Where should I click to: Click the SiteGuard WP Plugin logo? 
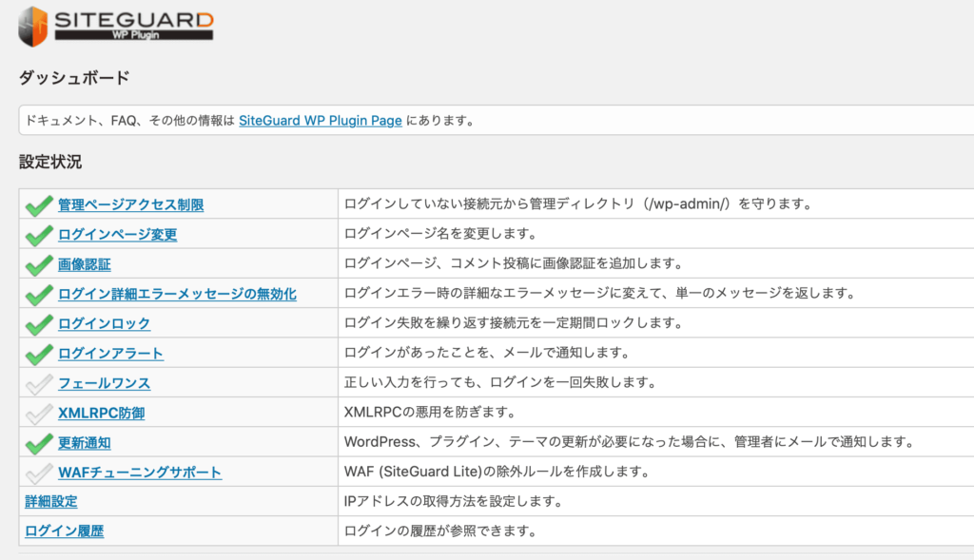pos(116,26)
